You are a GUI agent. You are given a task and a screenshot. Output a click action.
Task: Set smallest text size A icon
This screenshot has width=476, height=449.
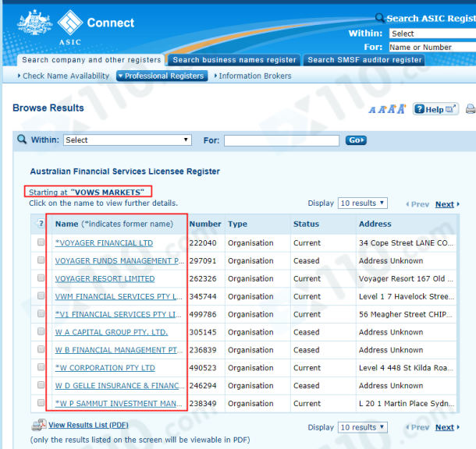click(x=372, y=110)
